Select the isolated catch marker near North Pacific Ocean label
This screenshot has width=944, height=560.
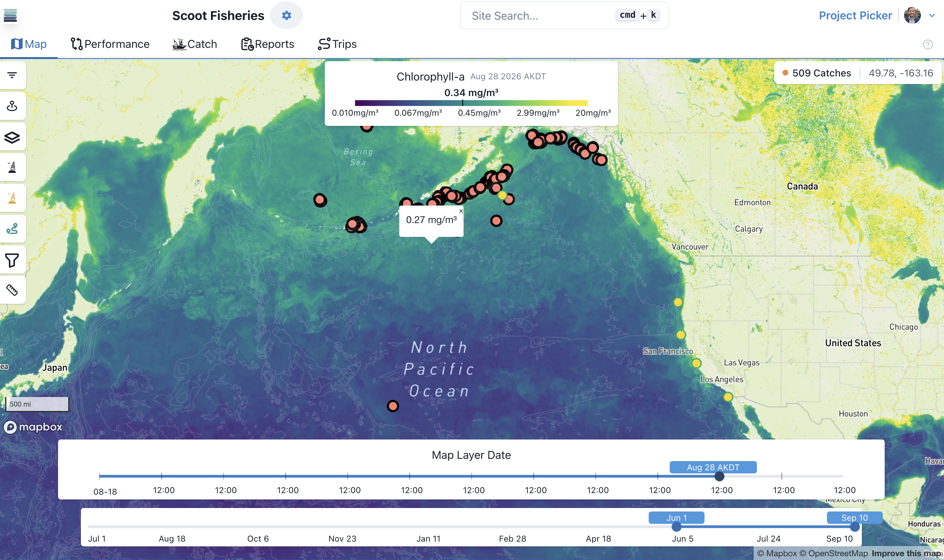393,406
